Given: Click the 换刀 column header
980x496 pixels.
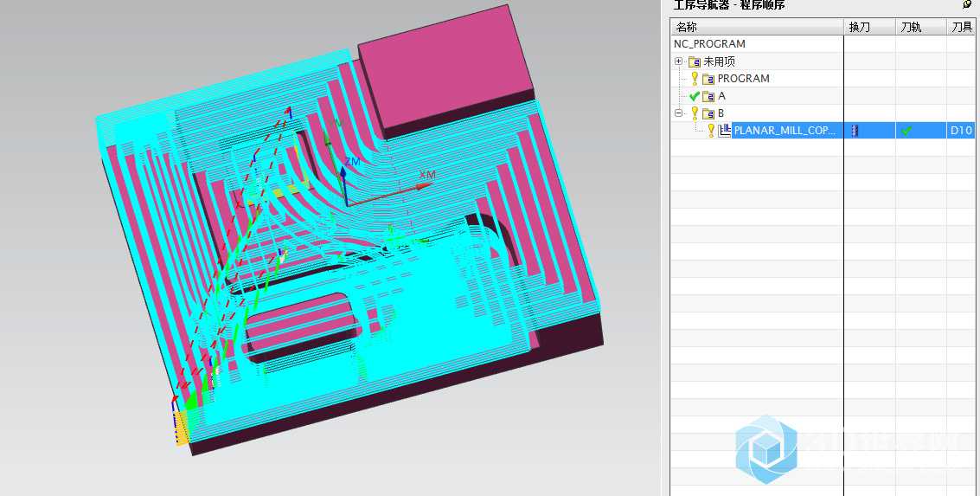Looking at the screenshot, I should tap(859, 27).
